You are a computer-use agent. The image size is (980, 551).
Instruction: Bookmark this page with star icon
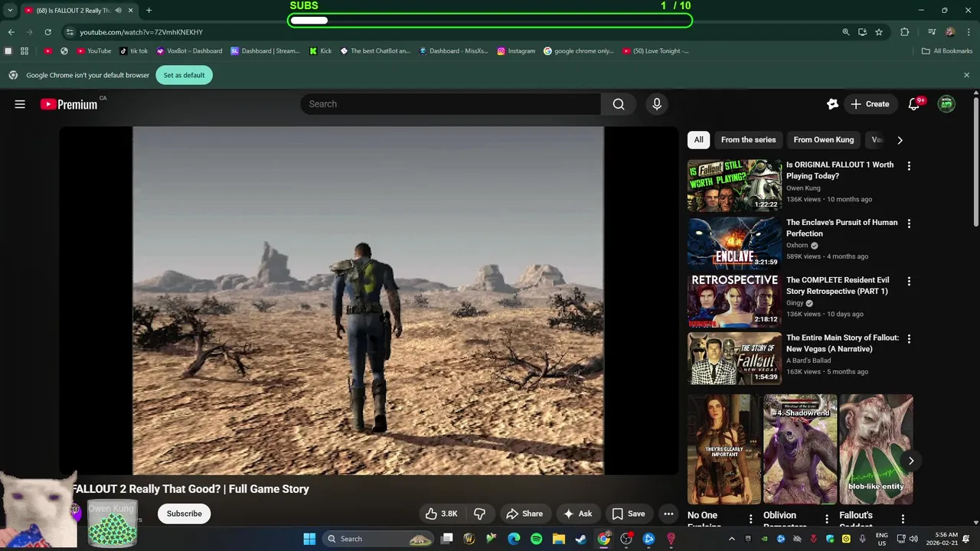click(879, 32)
